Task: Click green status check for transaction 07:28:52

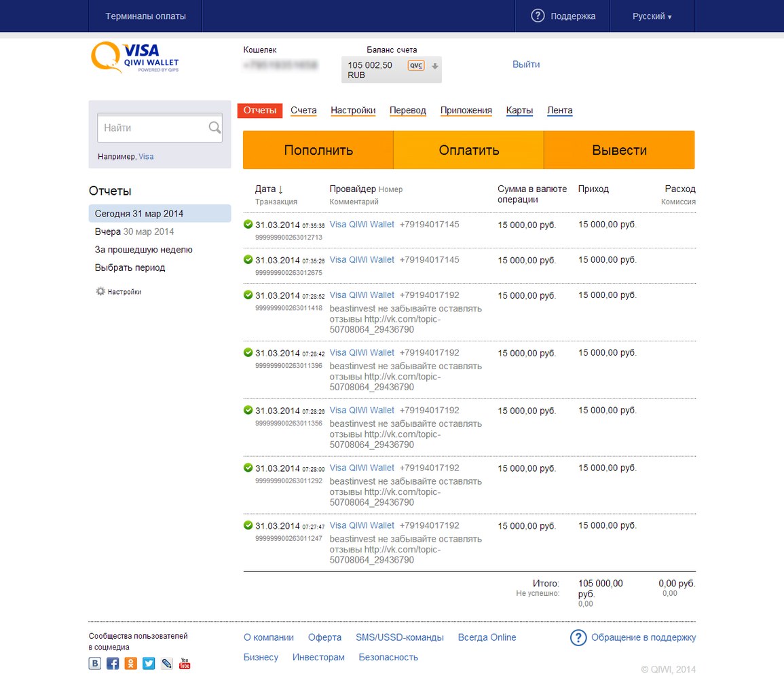Action: [x=248, y=295]
